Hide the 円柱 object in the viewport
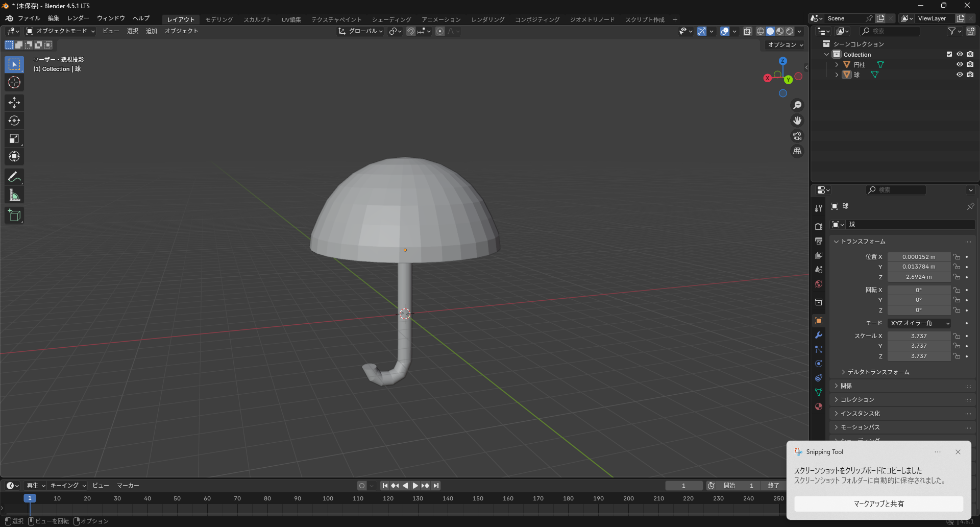Viewport: 980px width, 527px height. coord(960,64)
